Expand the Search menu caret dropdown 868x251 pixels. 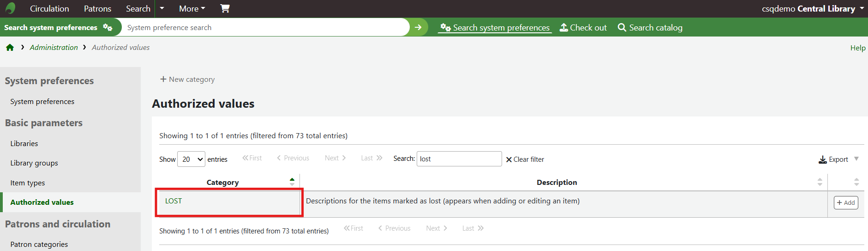pos(162,8)
